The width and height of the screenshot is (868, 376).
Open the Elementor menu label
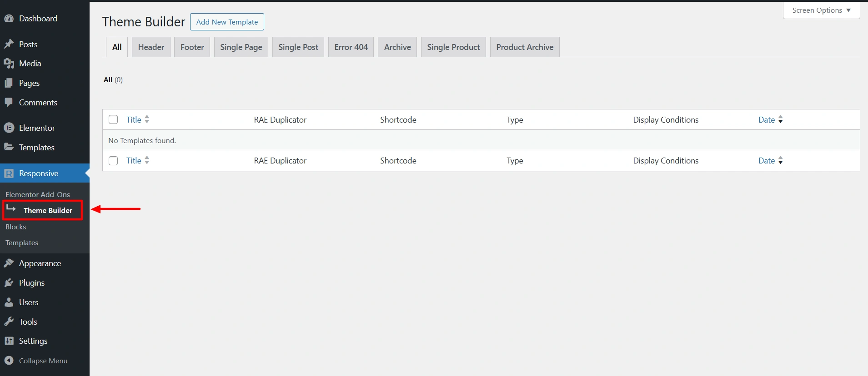[x=37, y=128]
